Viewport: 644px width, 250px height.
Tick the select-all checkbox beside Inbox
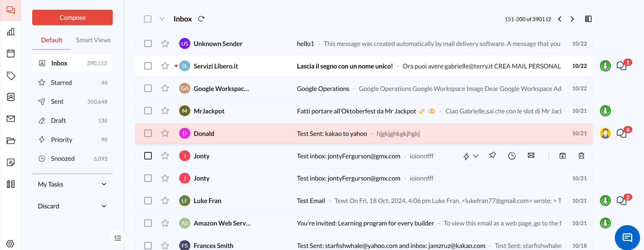point(148,19)
